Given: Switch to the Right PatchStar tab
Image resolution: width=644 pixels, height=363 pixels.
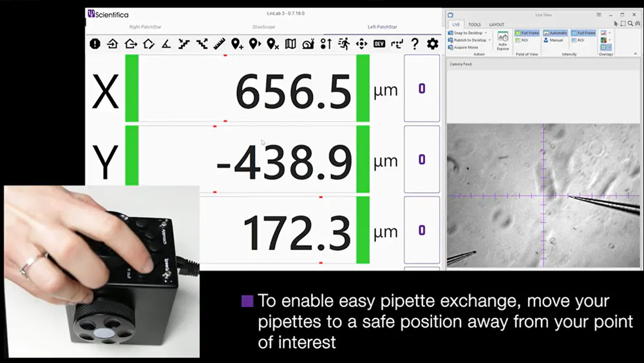Looking at the screenshot, I should point(146,27).
